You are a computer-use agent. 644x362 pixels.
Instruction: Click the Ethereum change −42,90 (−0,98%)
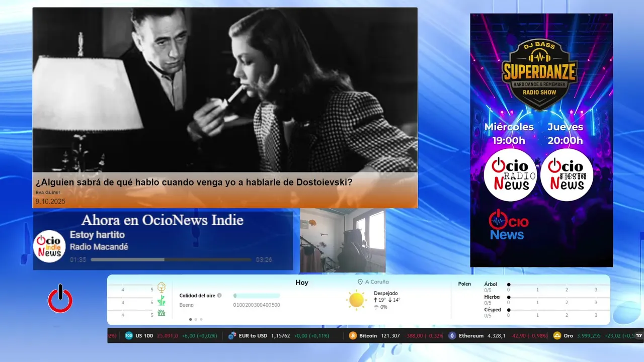529,336
